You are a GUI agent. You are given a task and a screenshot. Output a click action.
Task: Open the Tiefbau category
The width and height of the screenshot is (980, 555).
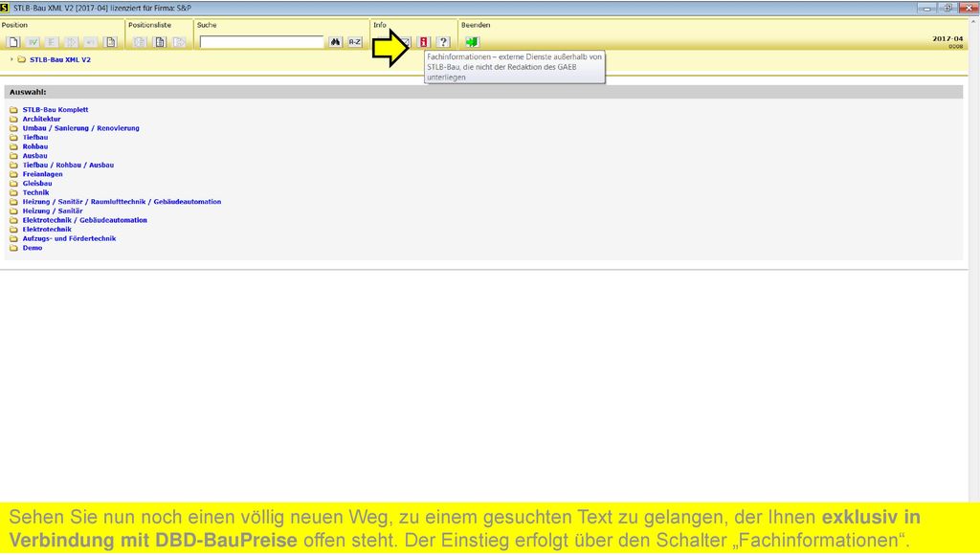(x=35, y=137)
